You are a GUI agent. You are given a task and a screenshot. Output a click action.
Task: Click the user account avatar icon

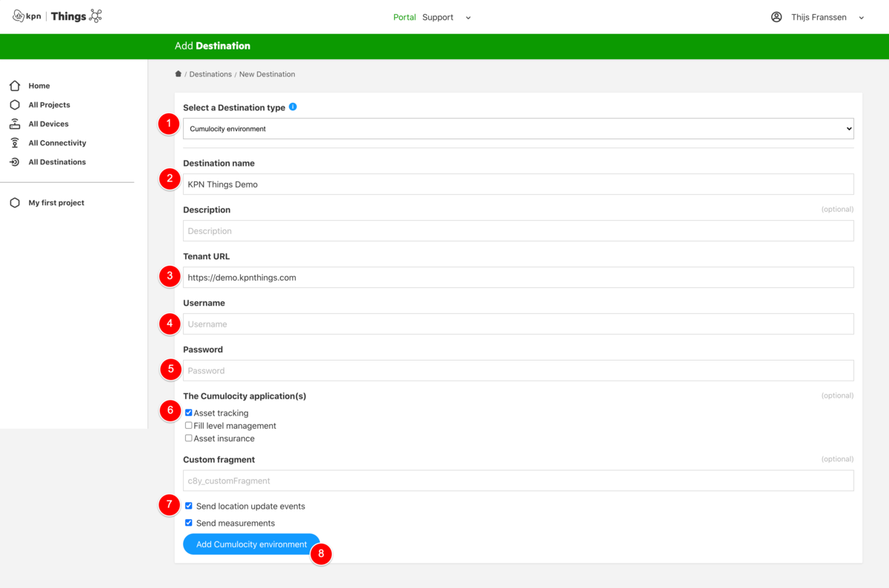[x=776, y=17]
